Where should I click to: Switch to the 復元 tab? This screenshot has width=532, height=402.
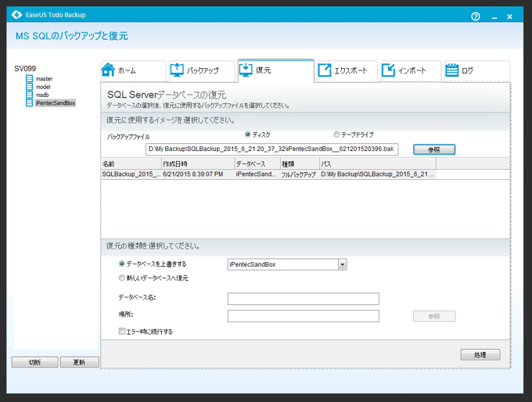click(x=276, y=70)
